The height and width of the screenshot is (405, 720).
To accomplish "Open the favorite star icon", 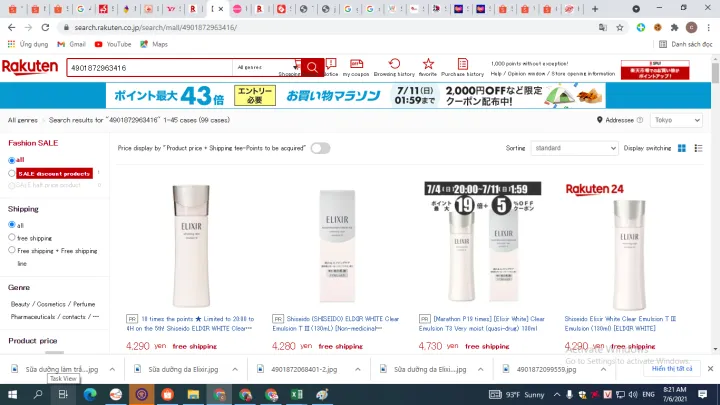I will pyautogui.click(x=428, y=64).
